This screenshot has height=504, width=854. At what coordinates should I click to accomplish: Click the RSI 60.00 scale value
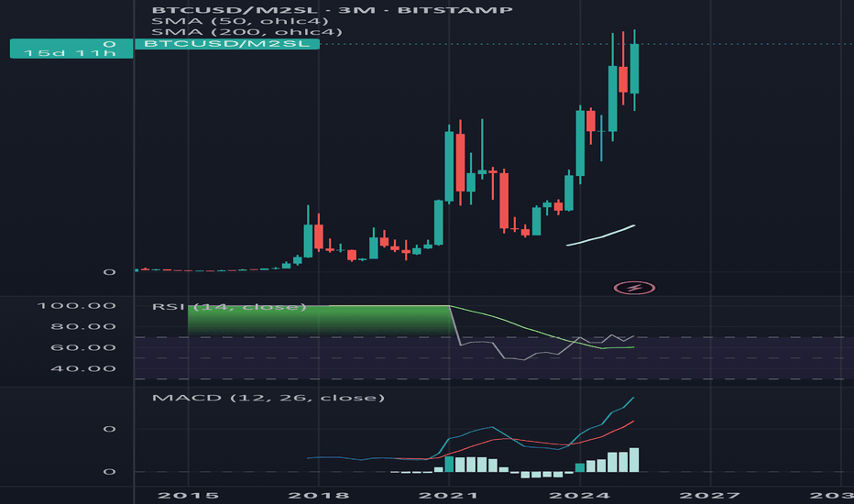[82, 347]
